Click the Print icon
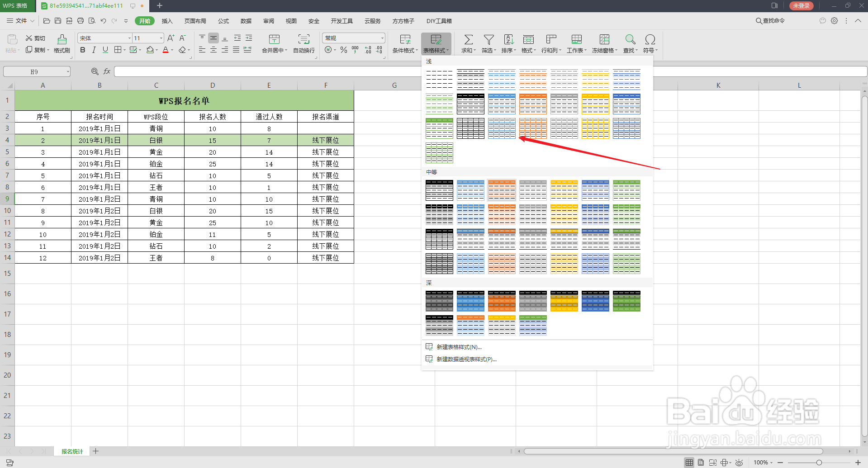 (81, 21)
